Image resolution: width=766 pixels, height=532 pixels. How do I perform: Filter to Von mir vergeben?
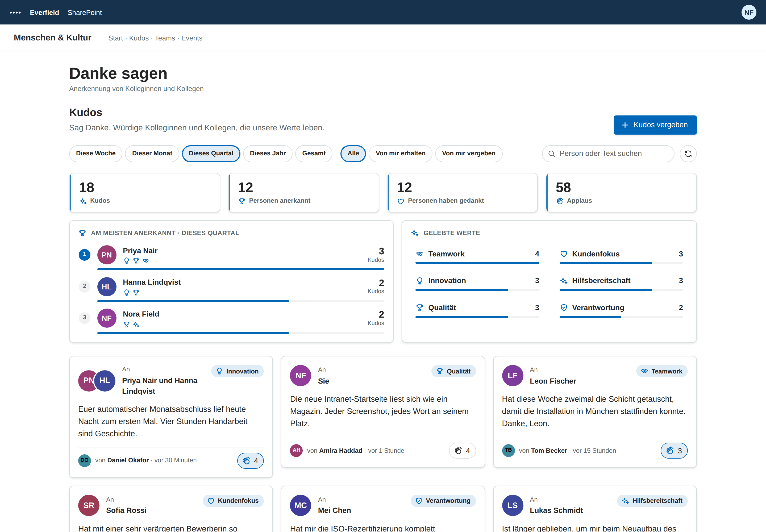point(469,154)
